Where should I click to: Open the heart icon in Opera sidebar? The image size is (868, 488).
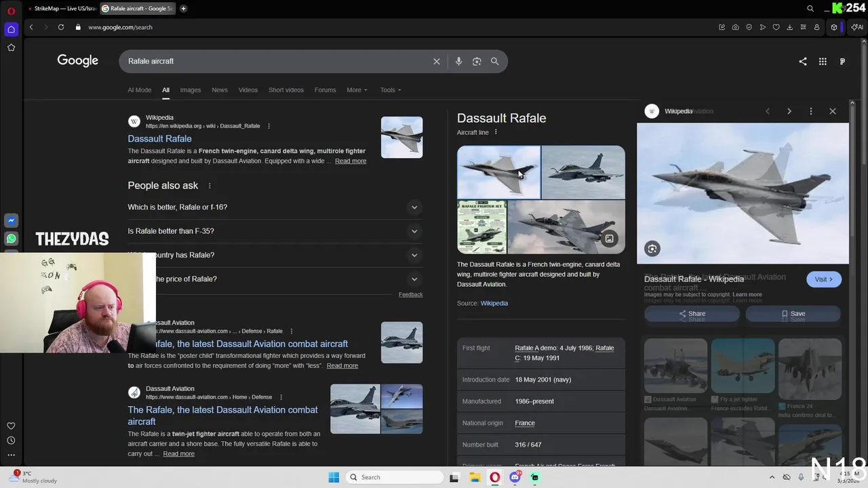point(11,426)
